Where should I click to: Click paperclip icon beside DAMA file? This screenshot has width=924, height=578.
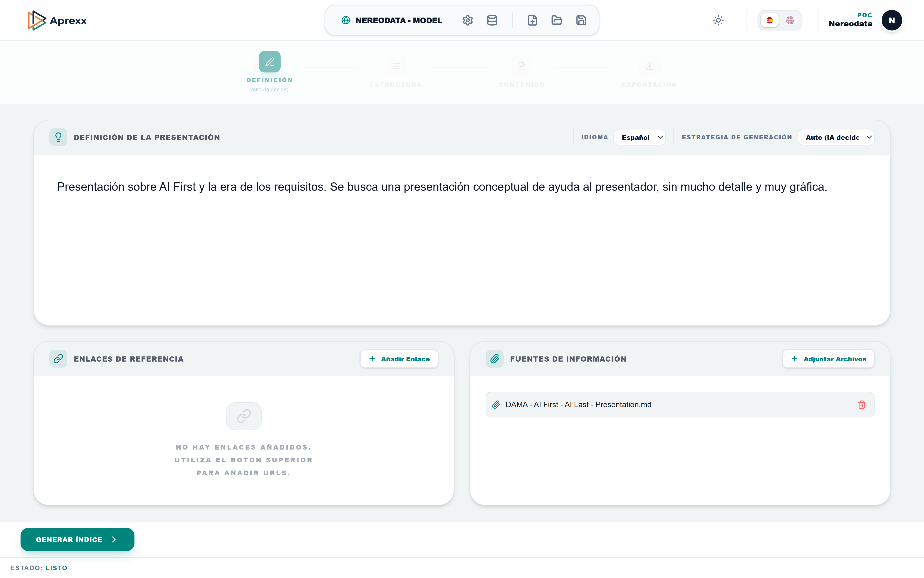point(496,404)
